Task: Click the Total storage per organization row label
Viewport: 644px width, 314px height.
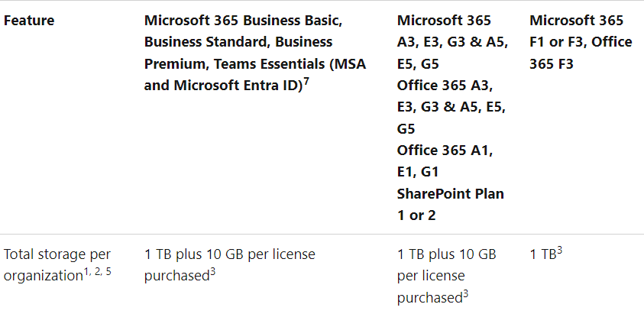Action: (x=57, y=265)
